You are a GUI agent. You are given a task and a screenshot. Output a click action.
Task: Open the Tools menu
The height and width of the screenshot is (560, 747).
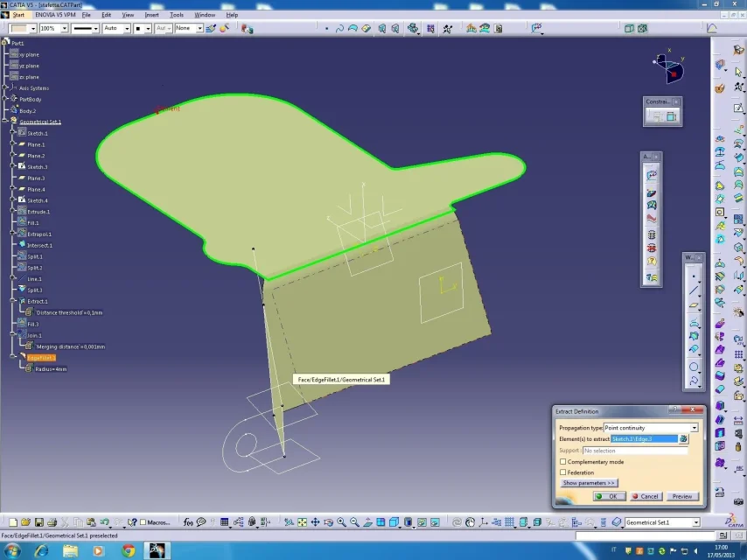[x=177, y=15]
